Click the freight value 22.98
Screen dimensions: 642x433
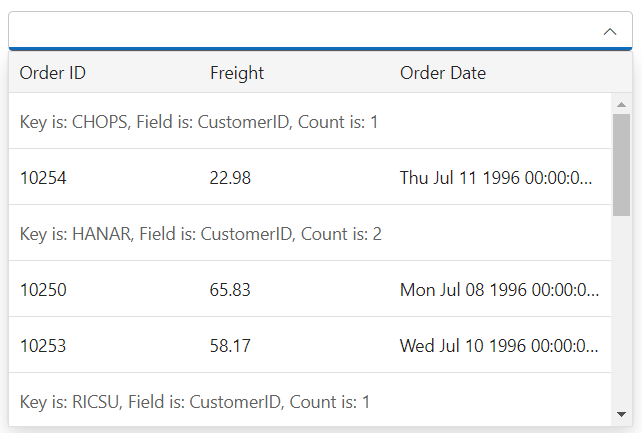click(x=230, y=178)
